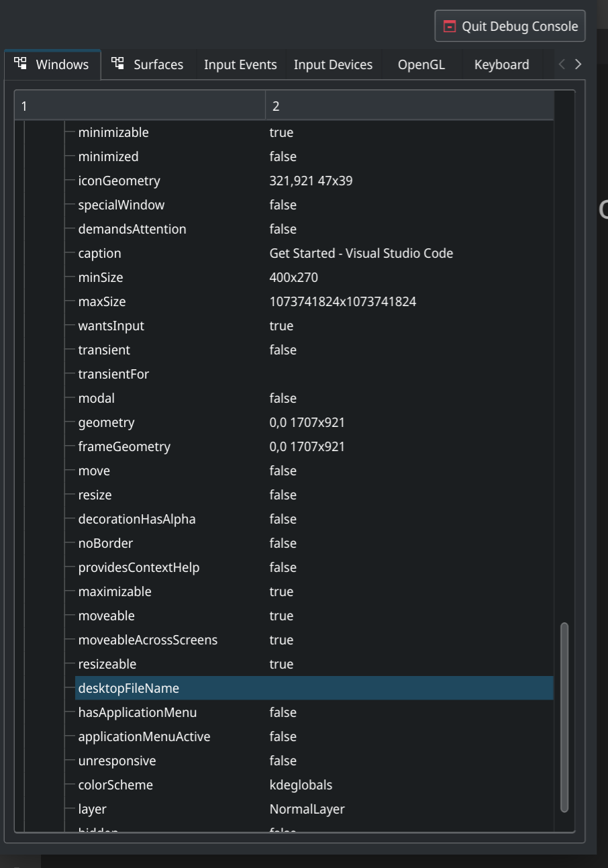Click the right arrow to reveal more tabs
This screenshot has width=608, height=868.
[578, 64]
